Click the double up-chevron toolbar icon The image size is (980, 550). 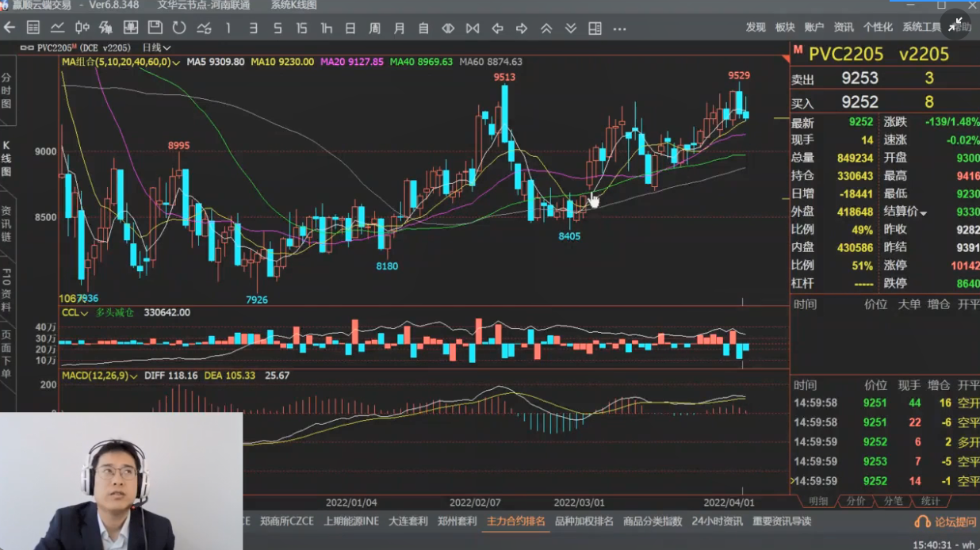pos(546,28)
